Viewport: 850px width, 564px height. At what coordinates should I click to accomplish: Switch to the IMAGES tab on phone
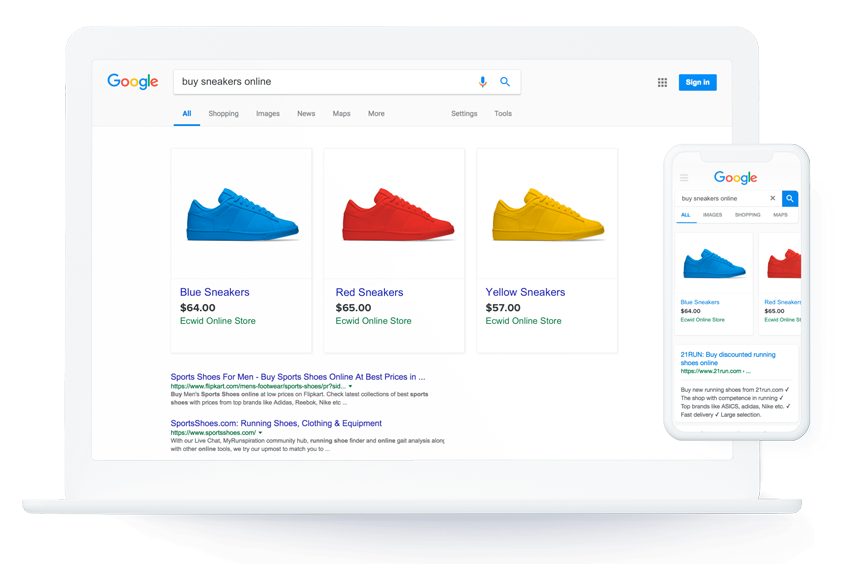pos(712,215)
